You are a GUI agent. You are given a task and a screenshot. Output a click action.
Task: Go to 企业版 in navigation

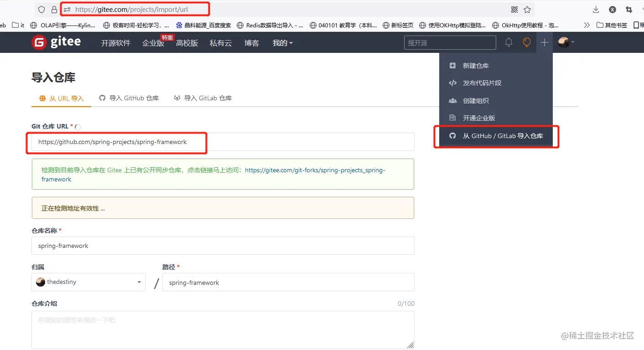pyautogui.click(x=153, y=43)
